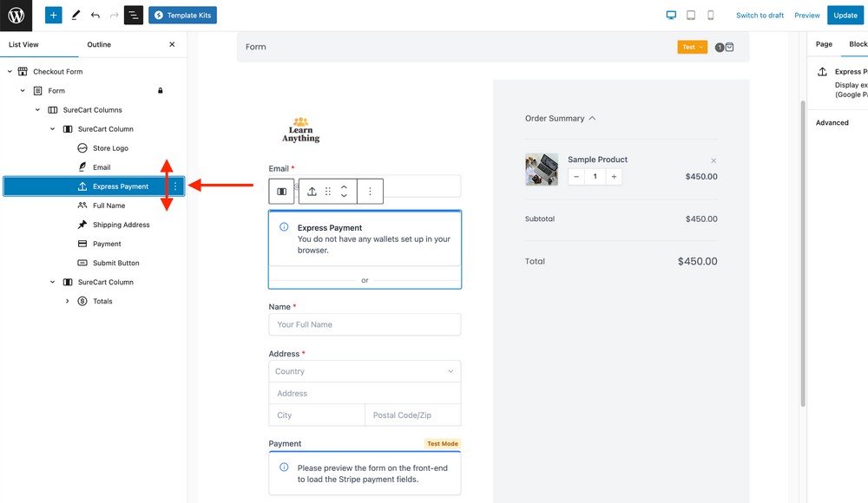Image resolution: width=868 pixels, height=503 pixels.
Task: Open the Test mode dropdown
Action: [692, 47]
